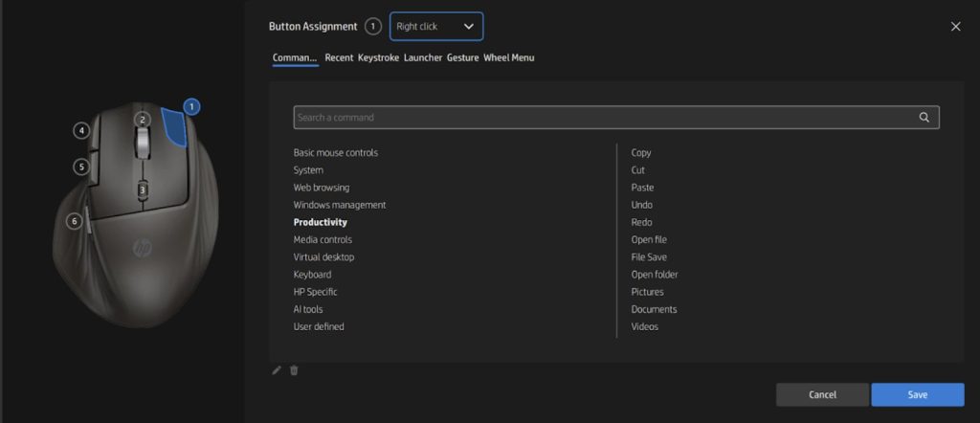980x423 pixels.
Task: Choose the Documents command
Action: click(x=654, y=309)
